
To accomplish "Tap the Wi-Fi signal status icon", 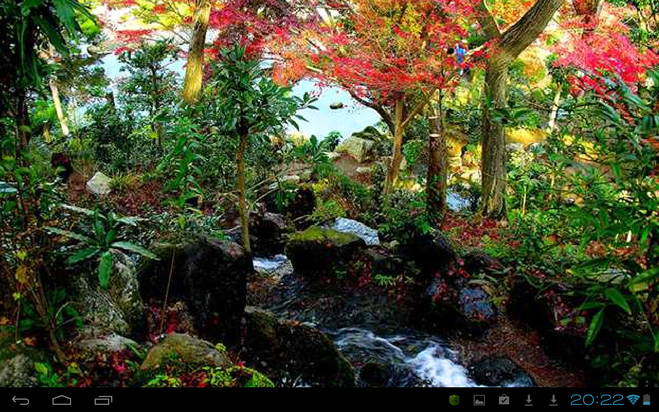I will (x=633, y=399).
